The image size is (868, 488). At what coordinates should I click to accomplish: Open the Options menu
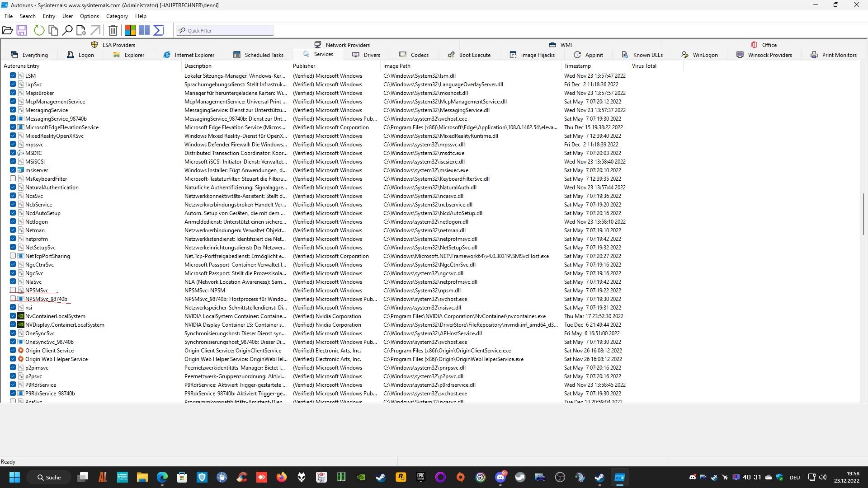(89, 16)
